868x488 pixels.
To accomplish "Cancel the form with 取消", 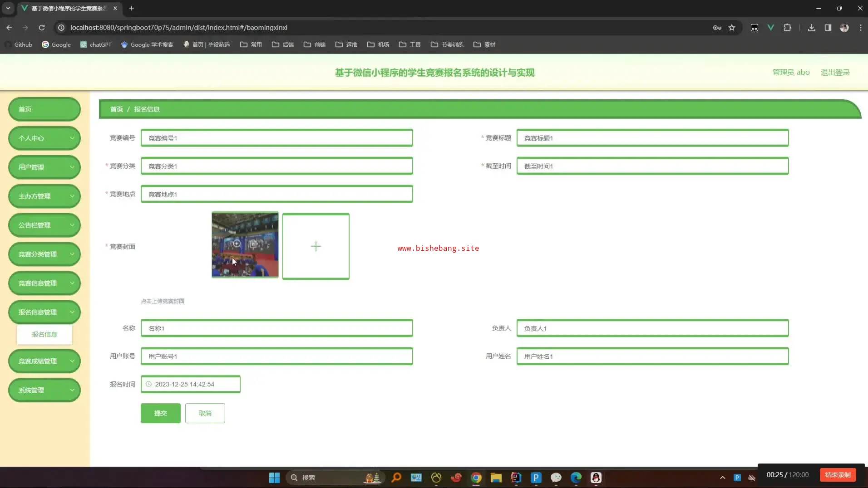I will tap(205, 413).
